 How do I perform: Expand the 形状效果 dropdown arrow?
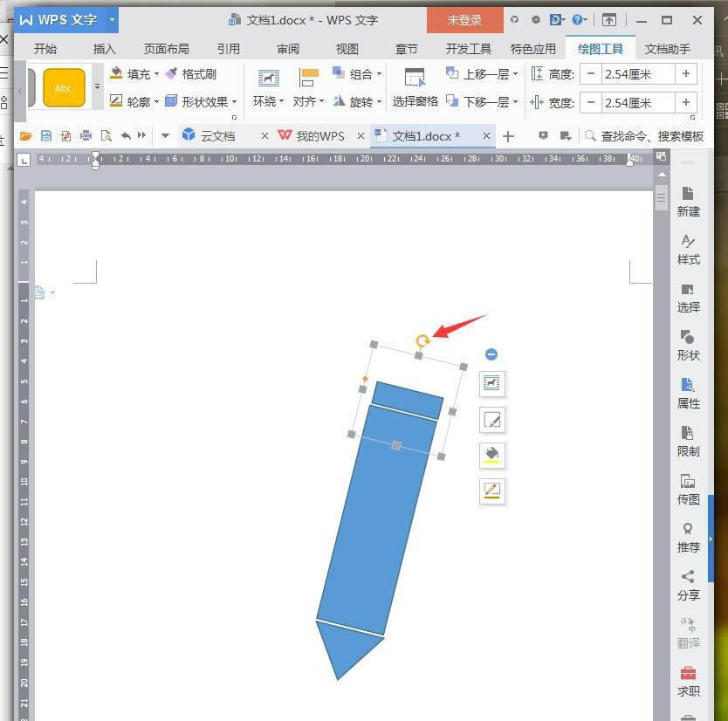point(235,101)
